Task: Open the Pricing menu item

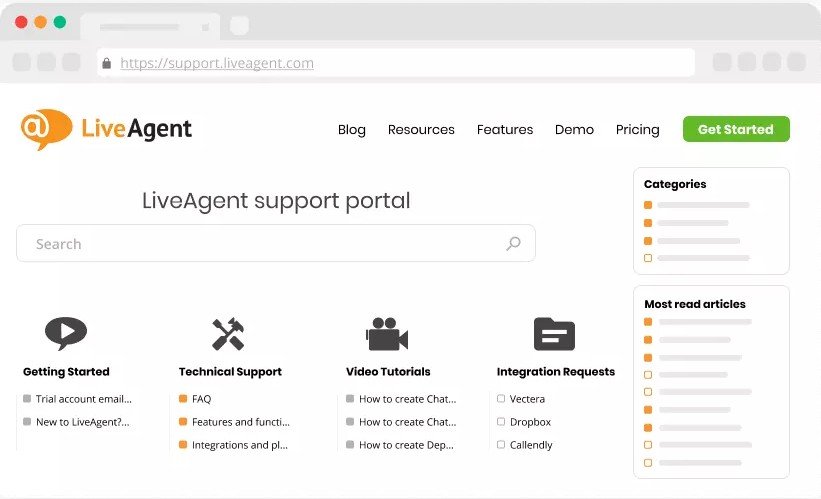Action: pos(637,129)
